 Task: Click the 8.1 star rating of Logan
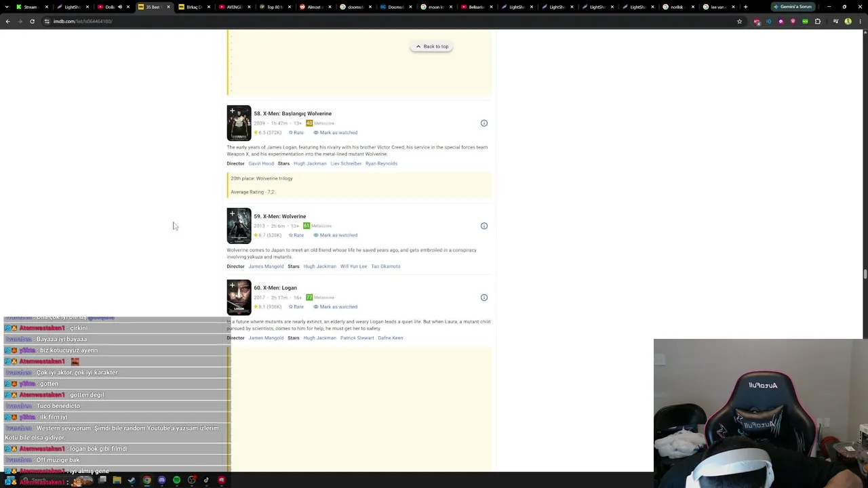[267, 307]
